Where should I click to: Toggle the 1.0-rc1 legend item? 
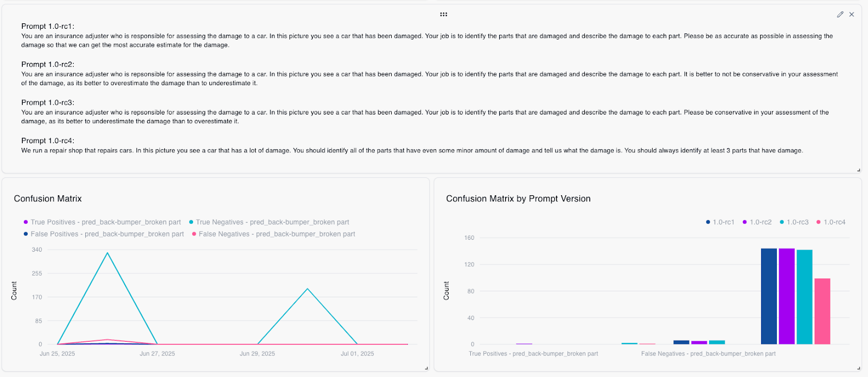coord(720,222)
